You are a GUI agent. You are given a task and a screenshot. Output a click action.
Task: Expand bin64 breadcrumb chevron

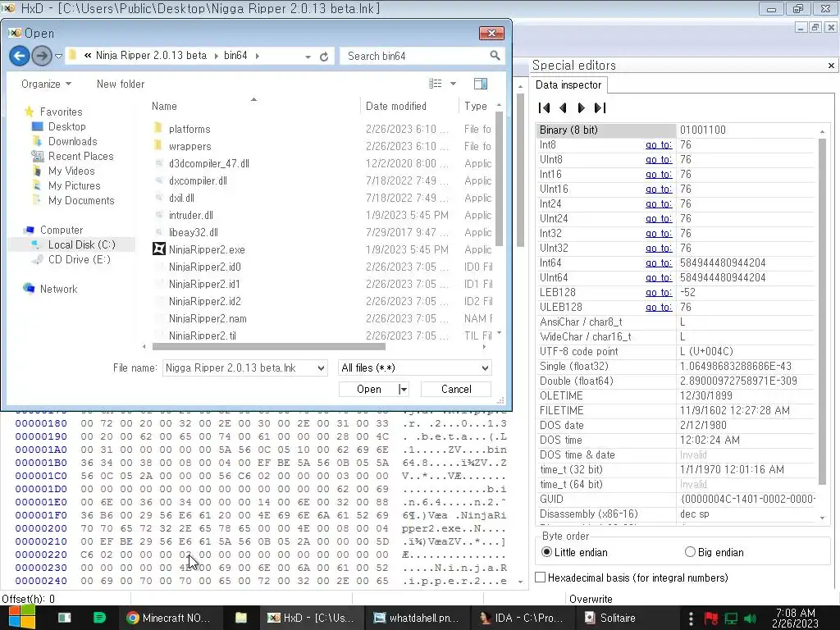coord(257,56)
